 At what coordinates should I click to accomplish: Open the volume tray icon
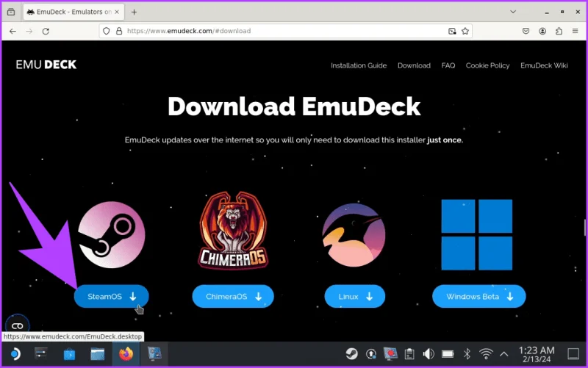tap(429, 354)
